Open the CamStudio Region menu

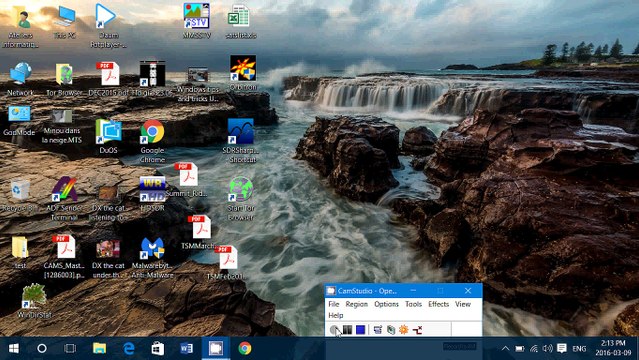coord(357,304)
